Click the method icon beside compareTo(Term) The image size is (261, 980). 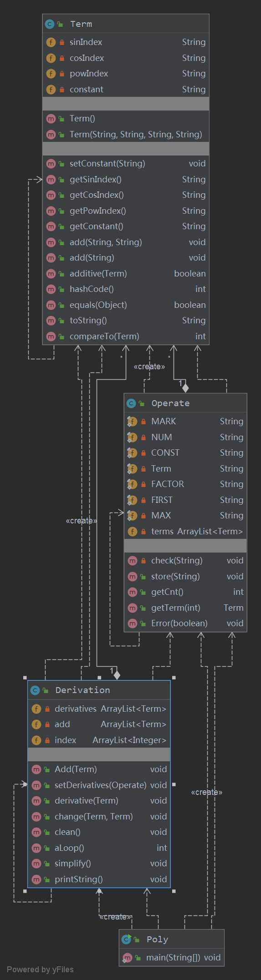[x=51, y=337]
